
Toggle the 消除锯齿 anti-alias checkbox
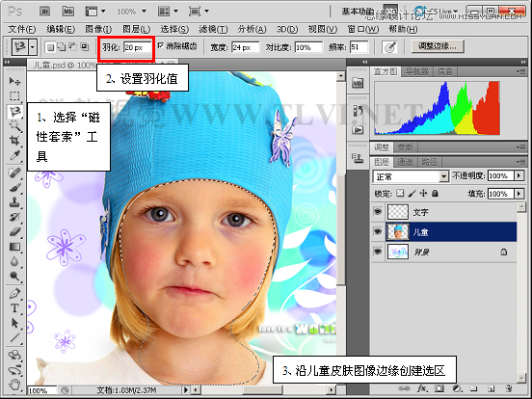[x=161, y=45]
